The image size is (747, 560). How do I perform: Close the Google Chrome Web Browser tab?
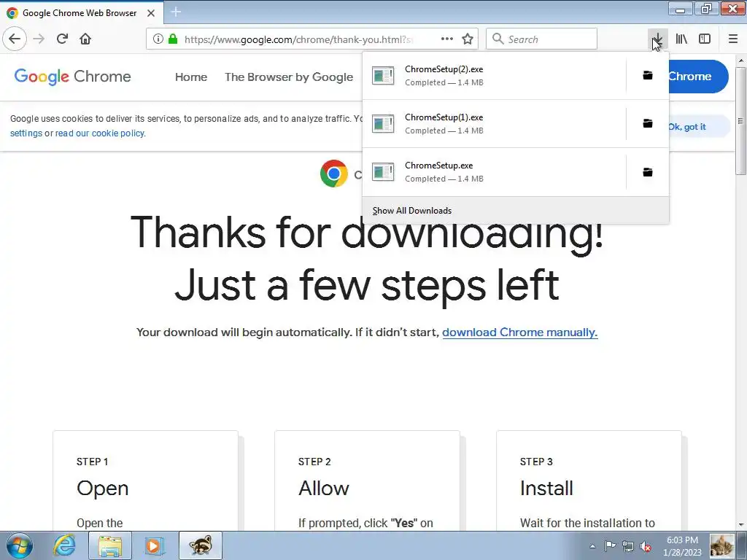point(151,13)
